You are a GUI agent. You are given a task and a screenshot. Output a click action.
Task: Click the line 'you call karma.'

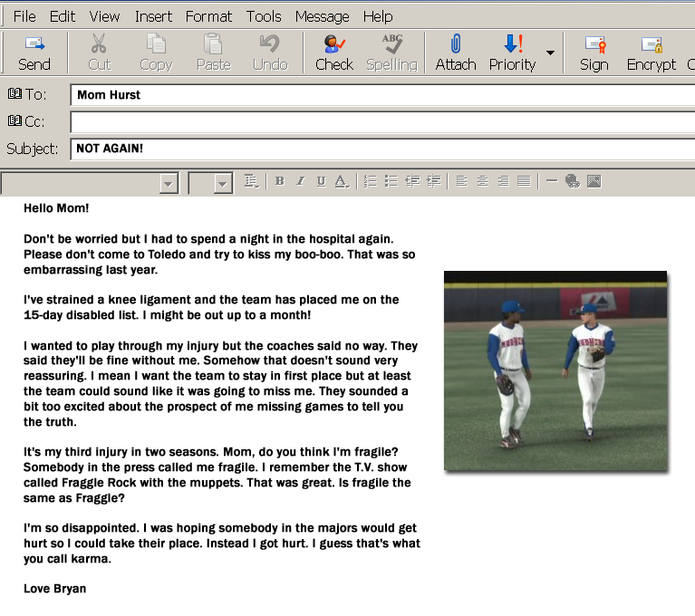tap(67, 559)
